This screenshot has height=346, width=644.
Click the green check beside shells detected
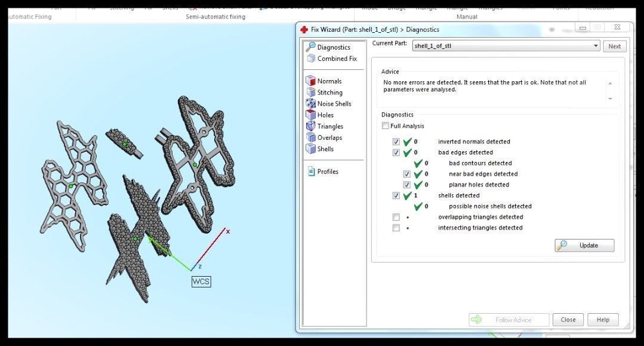coord(407,195)
